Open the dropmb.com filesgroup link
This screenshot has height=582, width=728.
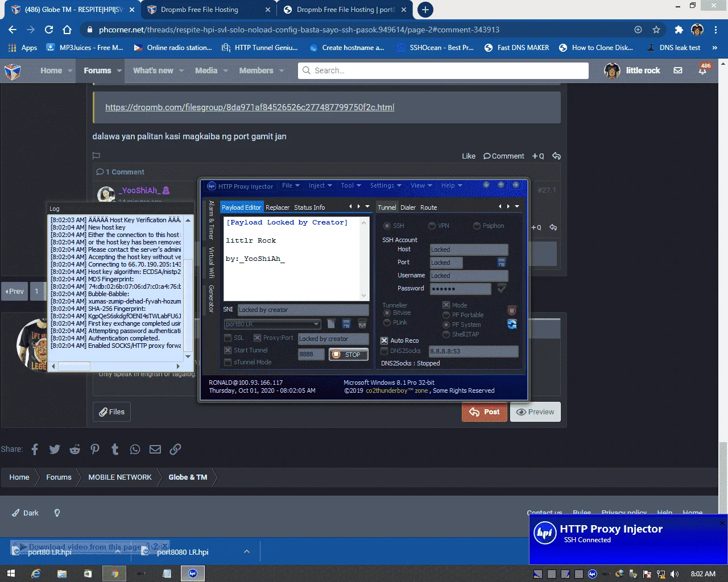tap(250, 107)
